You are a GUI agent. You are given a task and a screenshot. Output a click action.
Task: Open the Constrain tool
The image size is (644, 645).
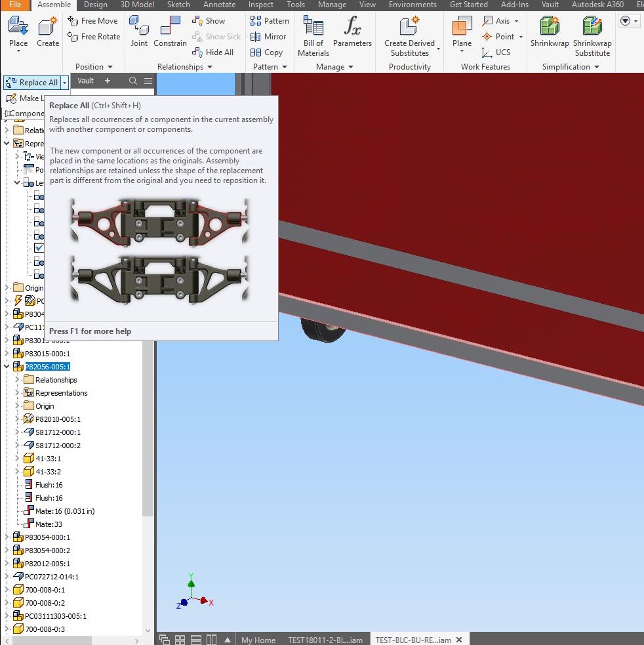pos(170,30)
